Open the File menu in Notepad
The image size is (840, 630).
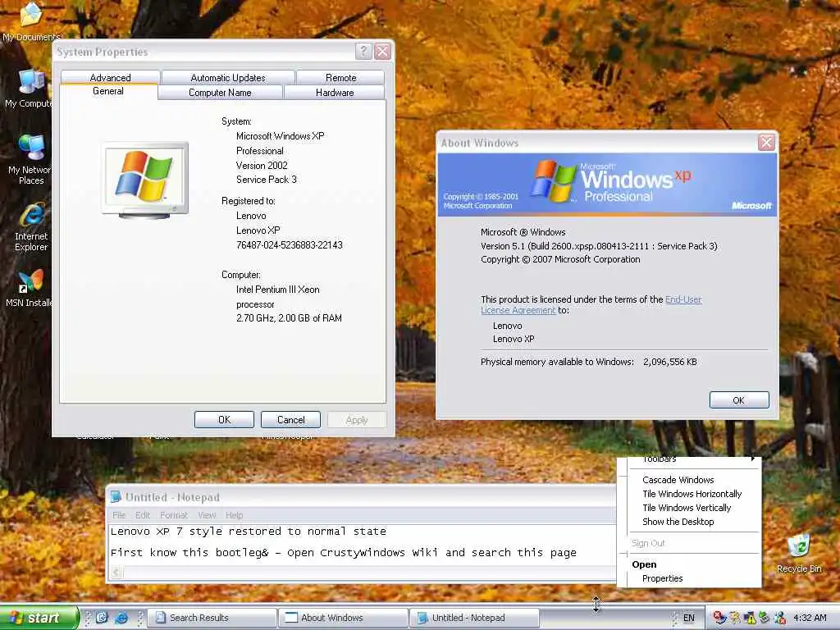coord(119,515)
